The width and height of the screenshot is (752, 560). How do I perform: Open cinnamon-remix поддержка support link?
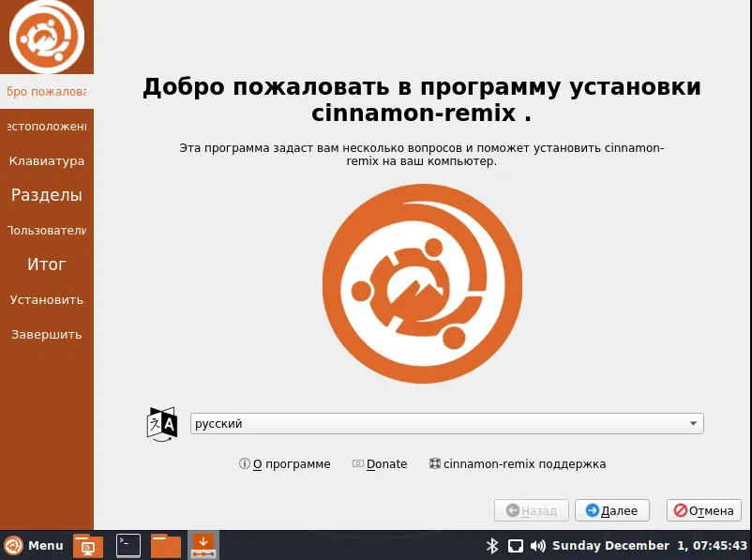(518, 464)
